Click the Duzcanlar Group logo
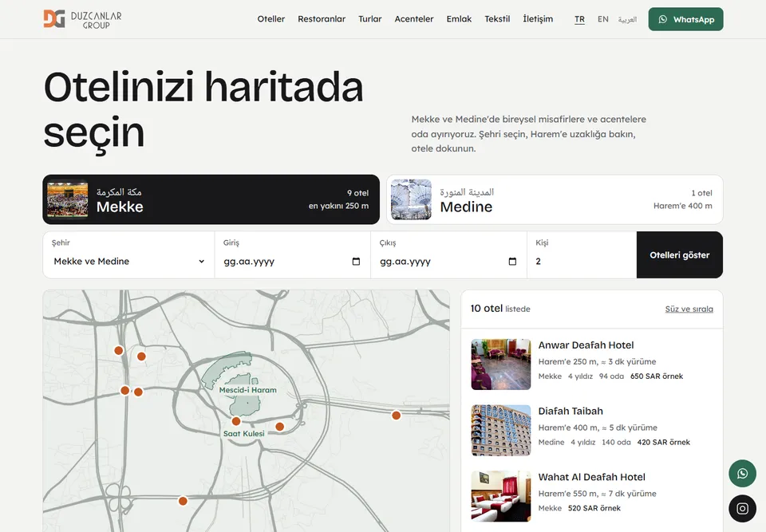The width and height of the screenshot is (766, 532). [x=82, y=19]
